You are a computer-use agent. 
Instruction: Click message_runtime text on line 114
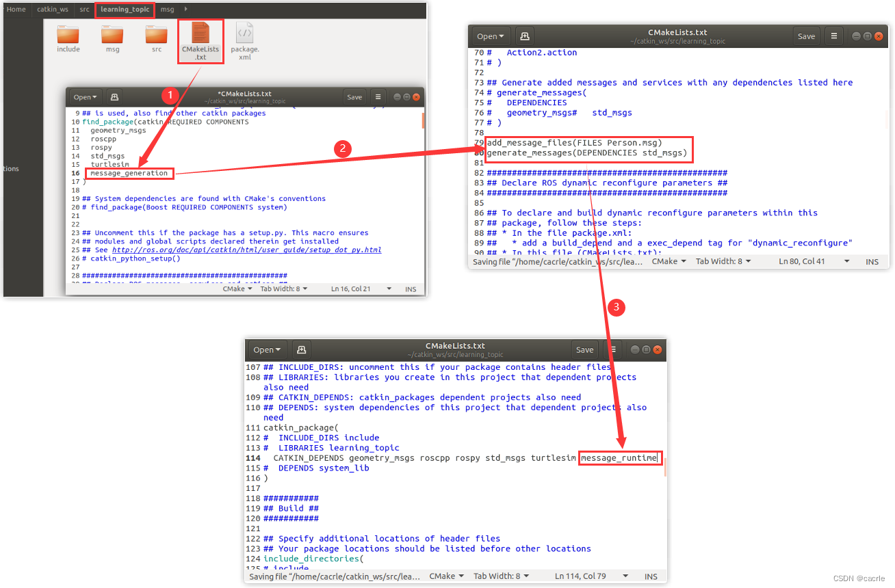[x=619, y=458]
